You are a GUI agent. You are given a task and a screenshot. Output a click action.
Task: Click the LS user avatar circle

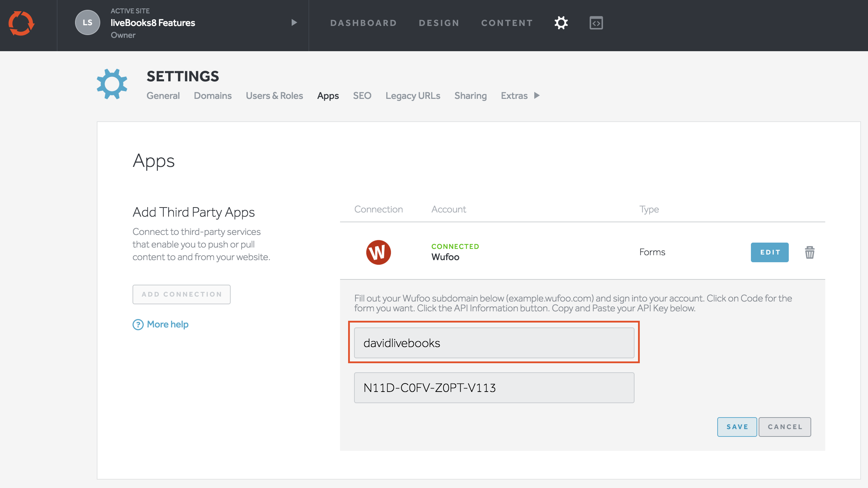click(x=87, y=23)
